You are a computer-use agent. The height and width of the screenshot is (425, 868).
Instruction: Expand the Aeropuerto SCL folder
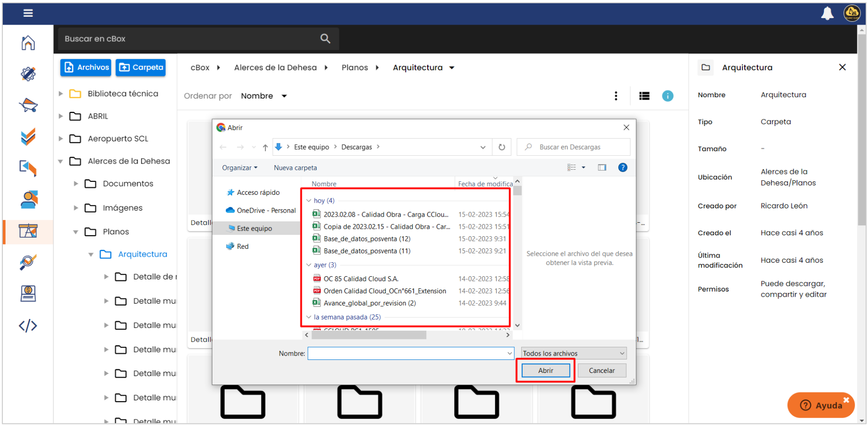(60, 139)
